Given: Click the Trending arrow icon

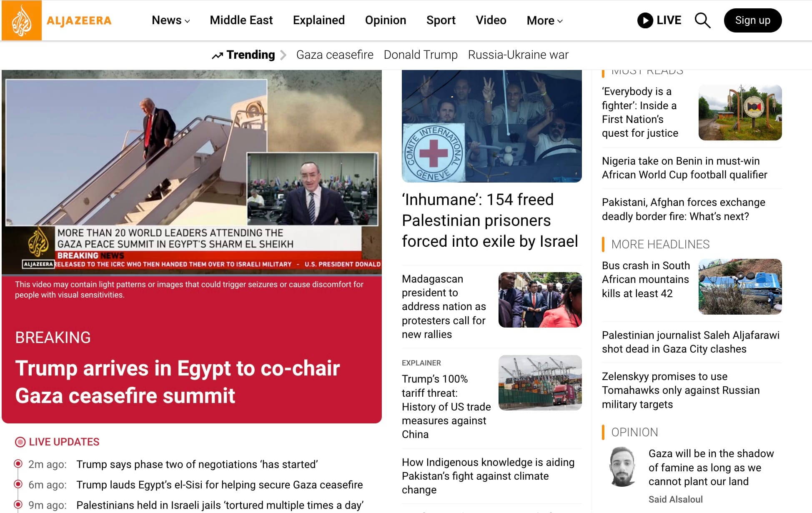Looking at the screenshot, I should click(x=217, y=55).
